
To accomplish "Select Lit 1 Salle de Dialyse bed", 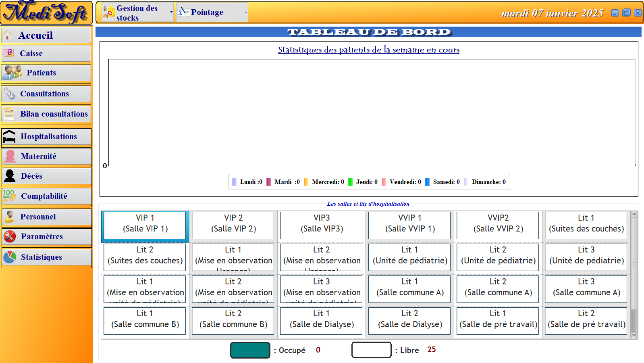I will point(322,319).
